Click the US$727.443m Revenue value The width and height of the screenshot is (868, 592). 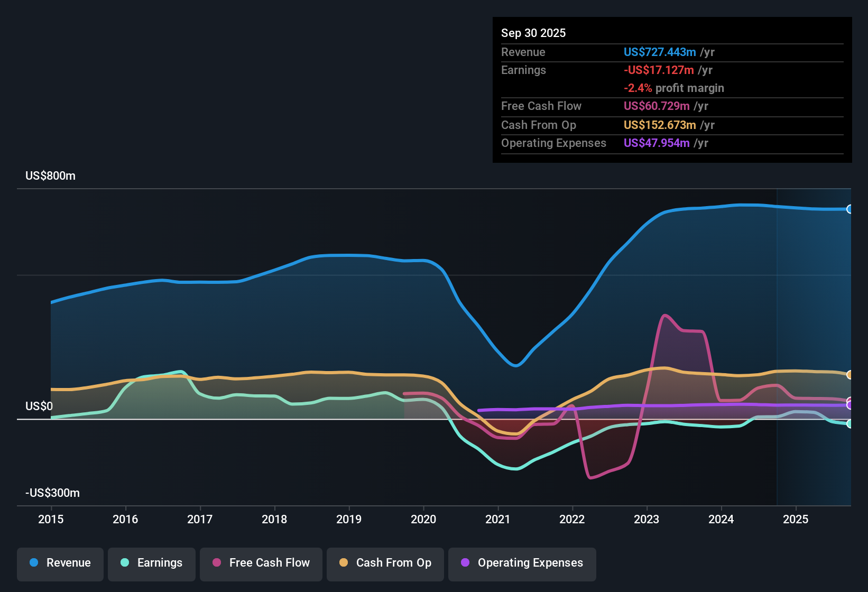tap(659, 52)
